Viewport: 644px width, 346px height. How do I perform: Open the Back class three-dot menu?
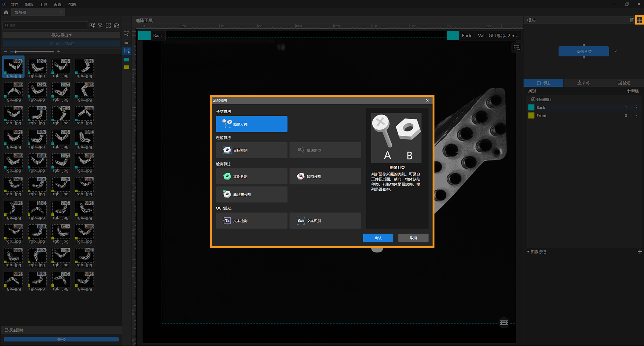pyautogui.click(x=637, y=107)
